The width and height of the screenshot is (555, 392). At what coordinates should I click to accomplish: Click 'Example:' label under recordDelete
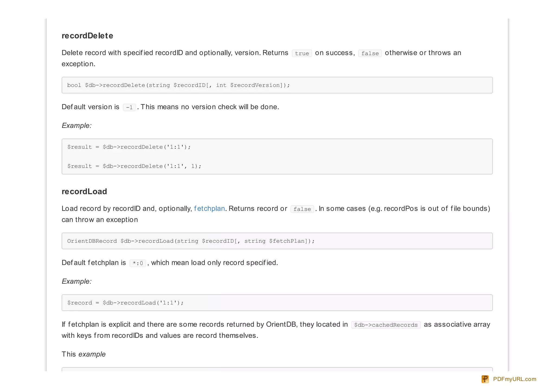tap(77, 126)
